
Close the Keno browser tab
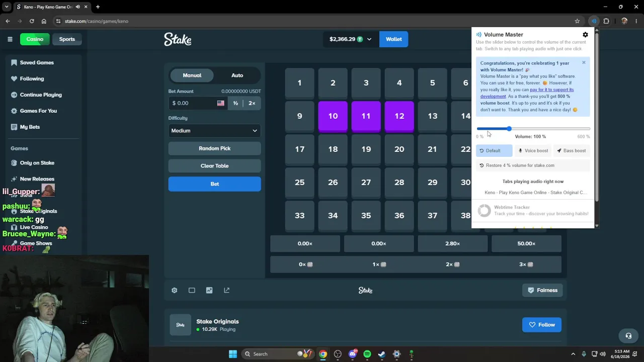[x=86, y=7]
